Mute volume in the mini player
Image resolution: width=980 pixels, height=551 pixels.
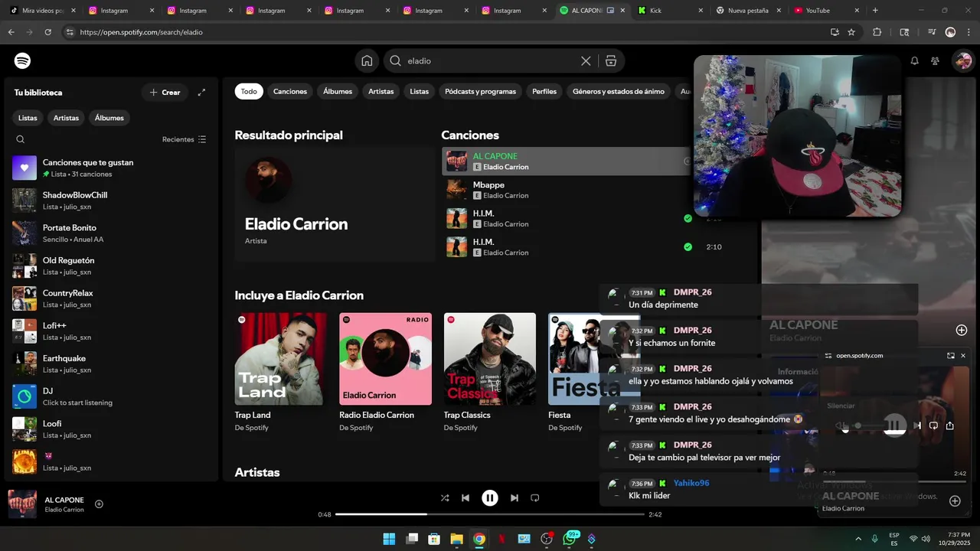pyautogui.click(x=840, y=425)
